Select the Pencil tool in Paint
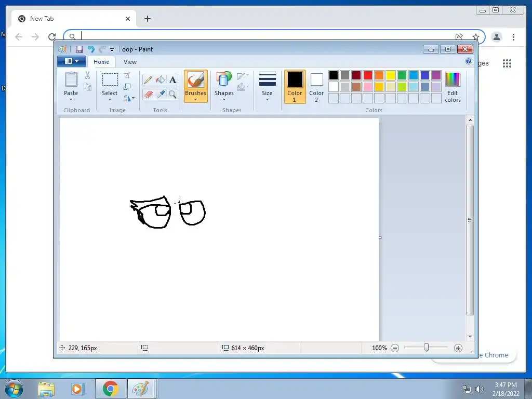The width and height of the screenshot is (532, 399). click(148, 79)
